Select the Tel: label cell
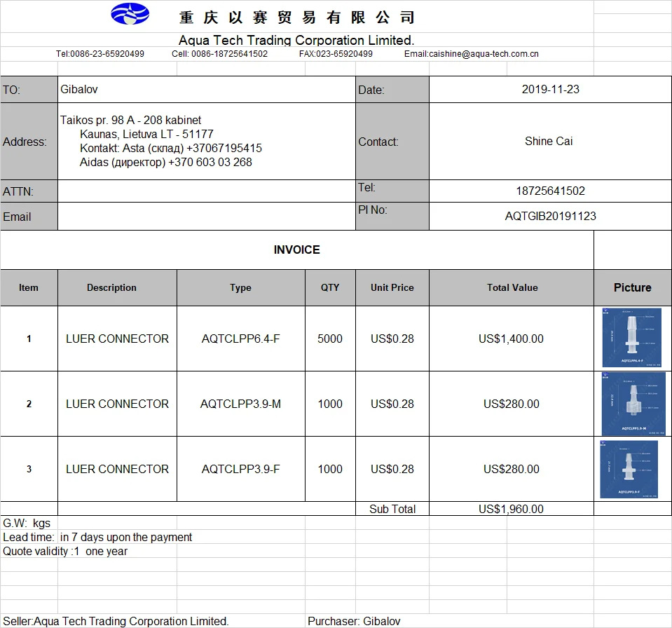This screenshot has height=628, width=672. [392, 191]
